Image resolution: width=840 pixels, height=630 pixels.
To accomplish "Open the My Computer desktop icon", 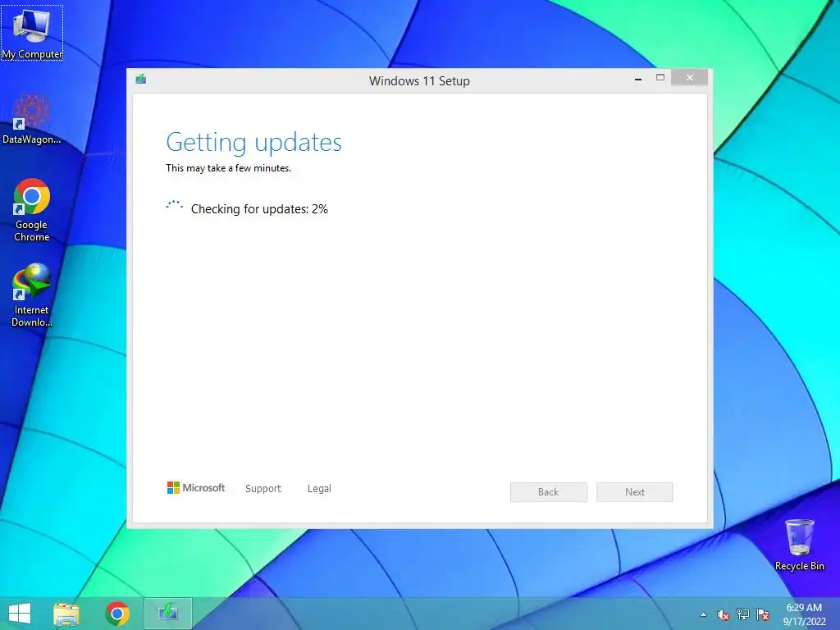I will point(32,33).
